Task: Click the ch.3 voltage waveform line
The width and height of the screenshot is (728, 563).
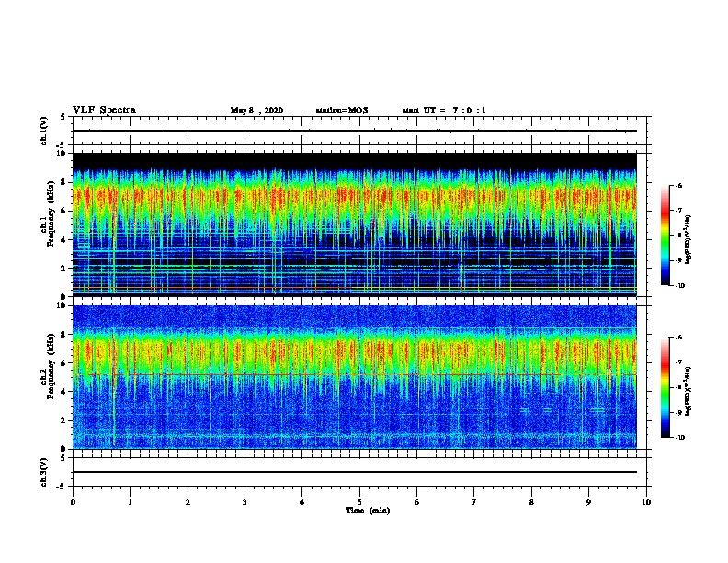Action: (x=355, y=472)
